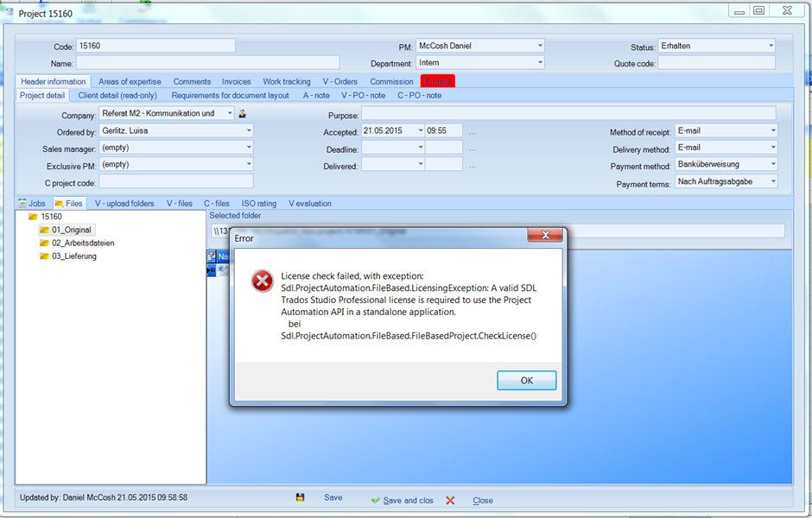The image size is (812, 518).
Task: Click into the Purpose text field
Action: coord(568,114)
